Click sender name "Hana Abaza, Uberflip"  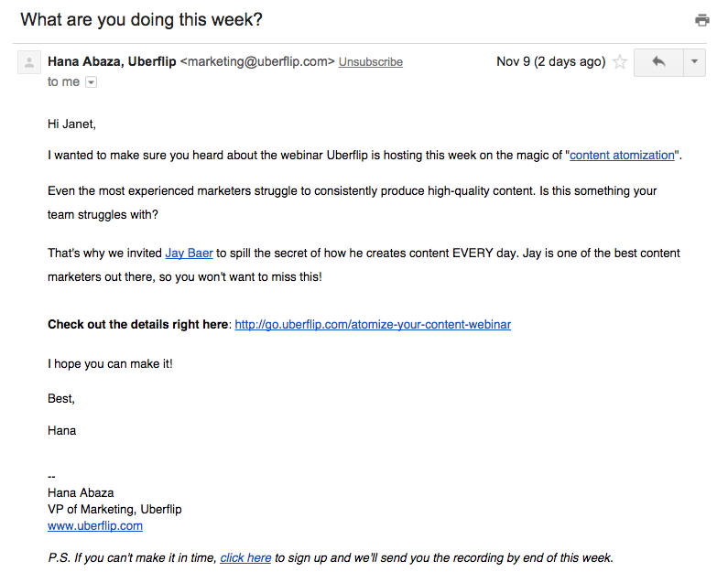(x=112, y=61)
